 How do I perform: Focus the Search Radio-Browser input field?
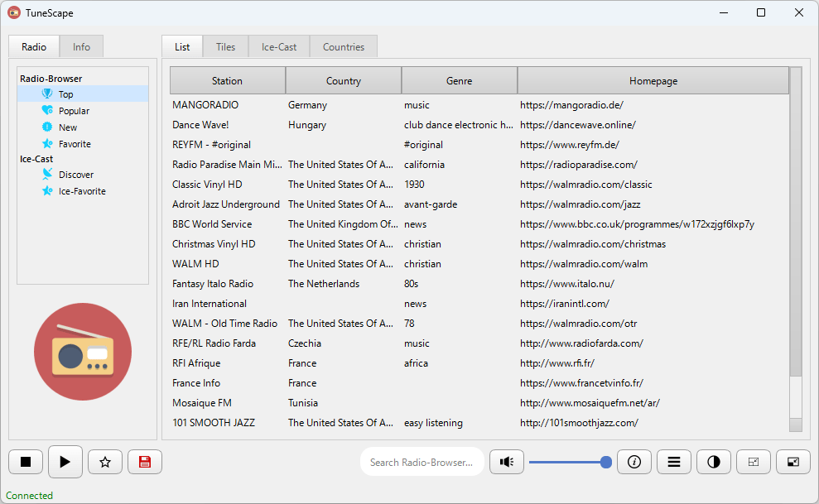coord(422,463)
